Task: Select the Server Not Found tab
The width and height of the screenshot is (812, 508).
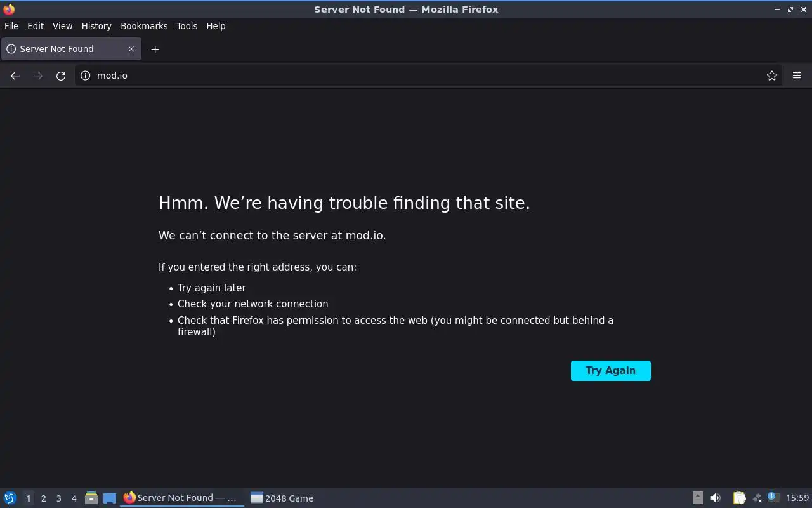Action: coord(71,49)
